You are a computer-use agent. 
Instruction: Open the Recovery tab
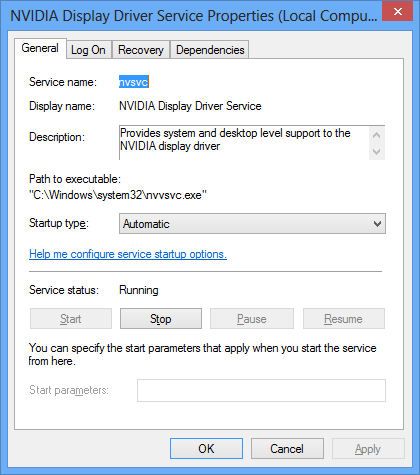pyautogui.click(x=141, y=50)
